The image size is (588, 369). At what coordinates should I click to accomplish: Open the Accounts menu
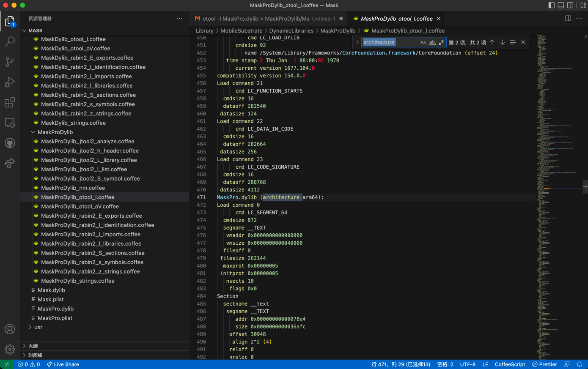pyautogui.click(x=10, y=329)
